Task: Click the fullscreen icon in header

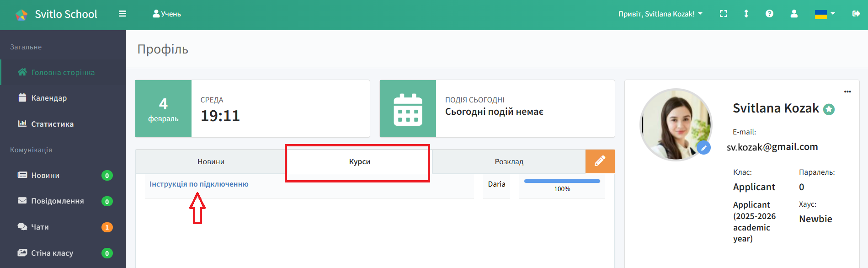Action: [x=723, y=14]
